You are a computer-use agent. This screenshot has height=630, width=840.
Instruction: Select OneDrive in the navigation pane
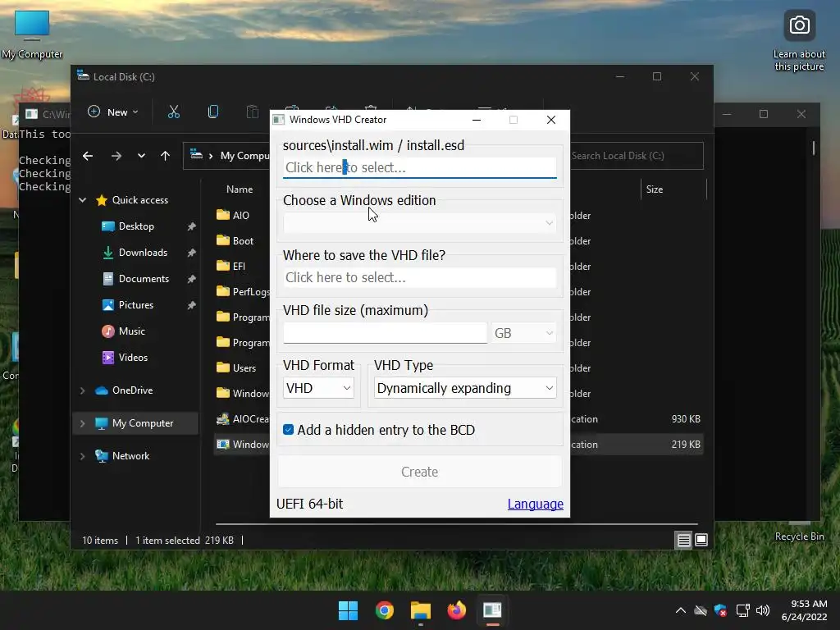pyautogui.click(x=132, y=390)
